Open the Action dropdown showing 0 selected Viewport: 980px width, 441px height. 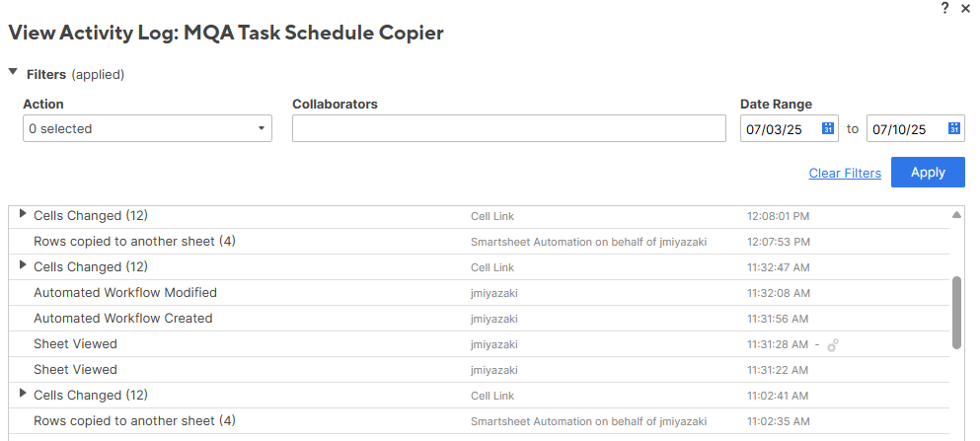point(147,128)
